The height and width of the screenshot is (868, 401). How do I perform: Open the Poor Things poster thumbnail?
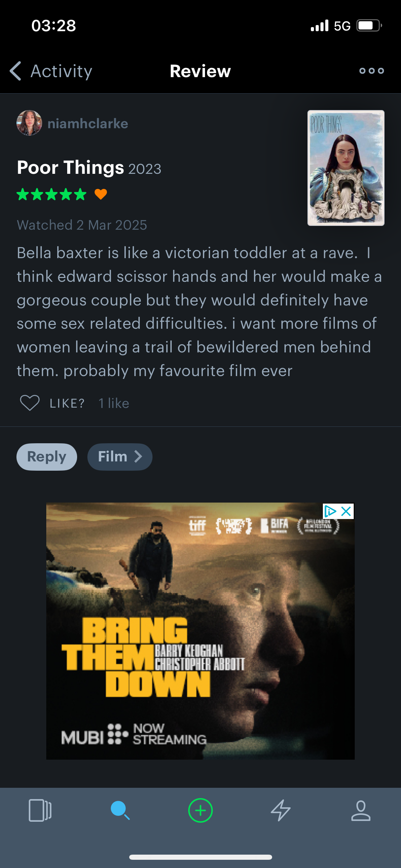point(345,168)
